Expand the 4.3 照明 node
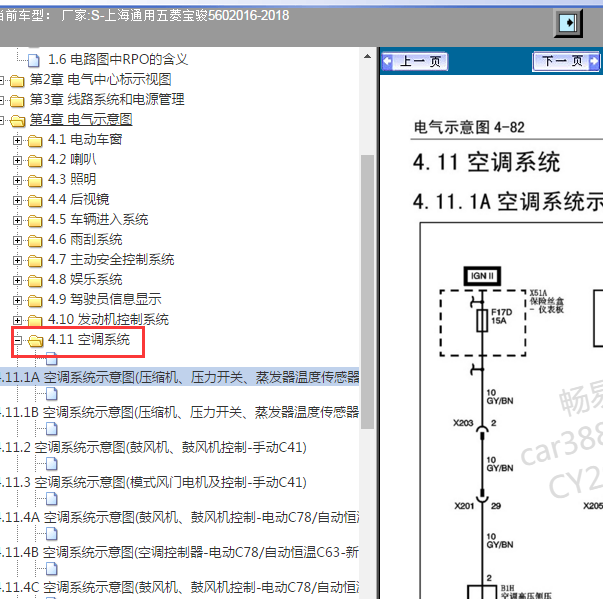This screenshot has width=603, height=599. point(17,180)
